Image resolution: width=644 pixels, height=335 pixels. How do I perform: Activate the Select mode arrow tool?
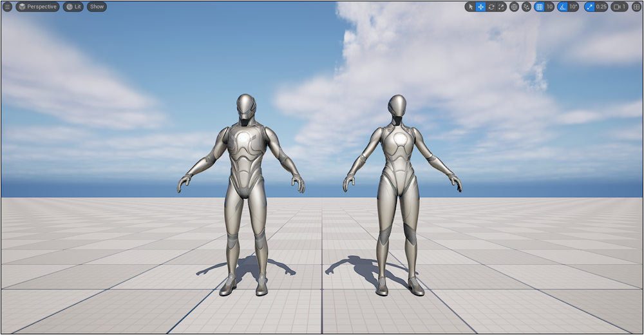(470, 6)
